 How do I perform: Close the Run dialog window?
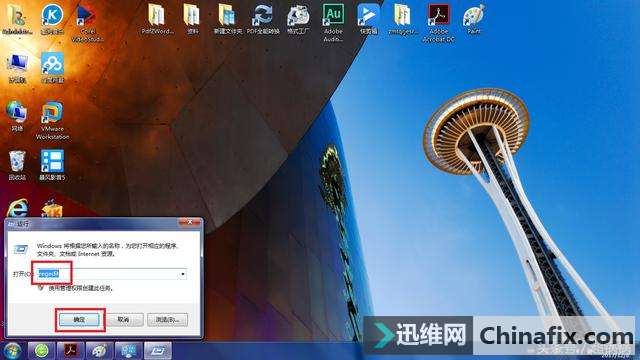click(190, 222)
